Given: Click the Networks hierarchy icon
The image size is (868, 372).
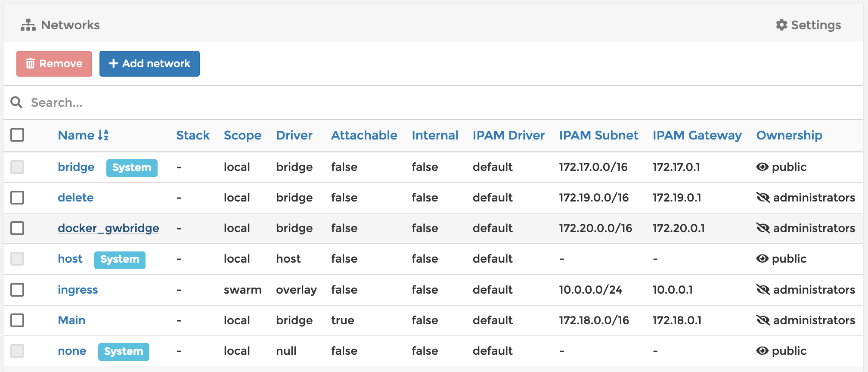Looking at the screenshot, I should point(28,25).
